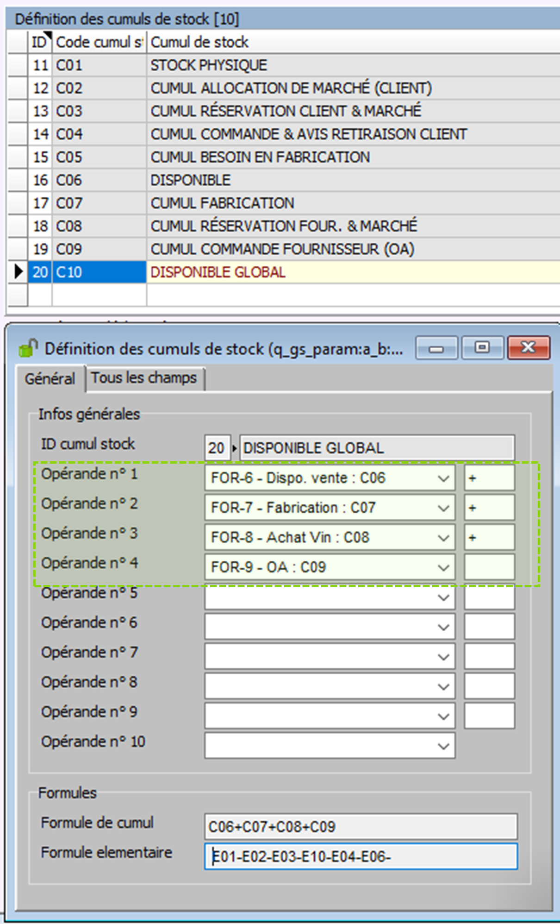Click the Formule de cumul field

(361, 827)
